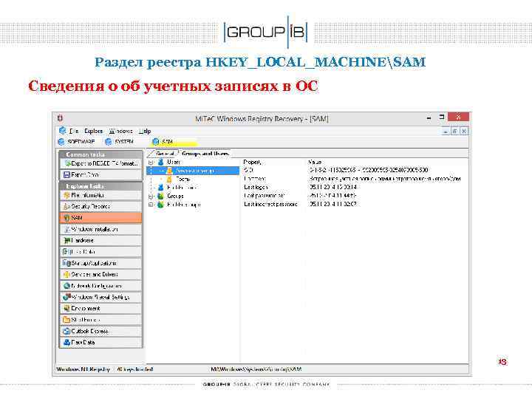Click the Windows NT Registry status text
Screen dimensions: 532x399
click(83, 369)
